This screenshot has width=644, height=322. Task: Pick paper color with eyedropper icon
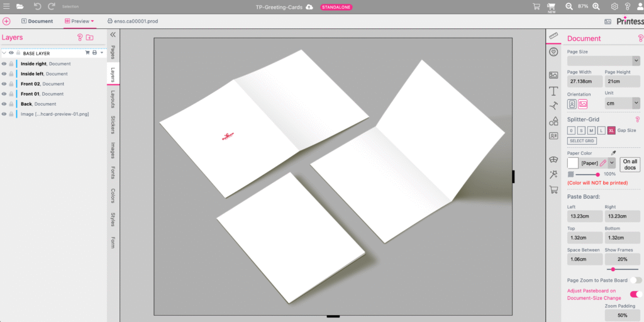(613, 153)
